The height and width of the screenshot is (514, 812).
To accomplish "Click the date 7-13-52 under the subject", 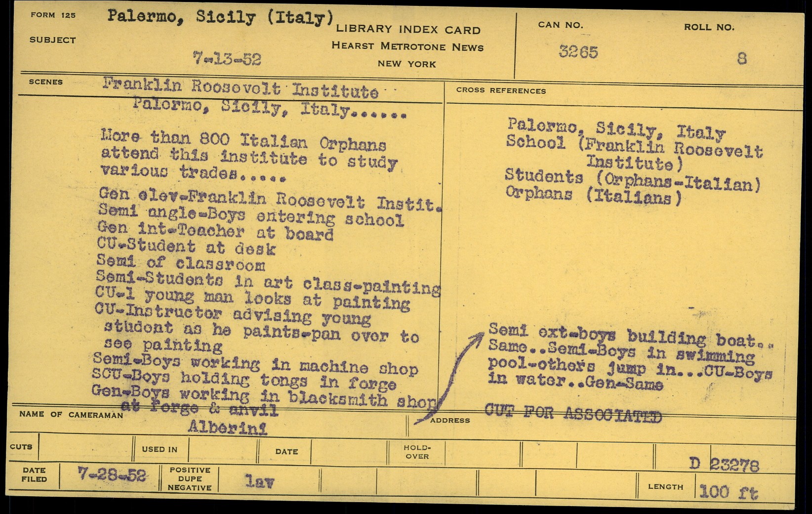I will pyautogui.click(x=227, y=60).
